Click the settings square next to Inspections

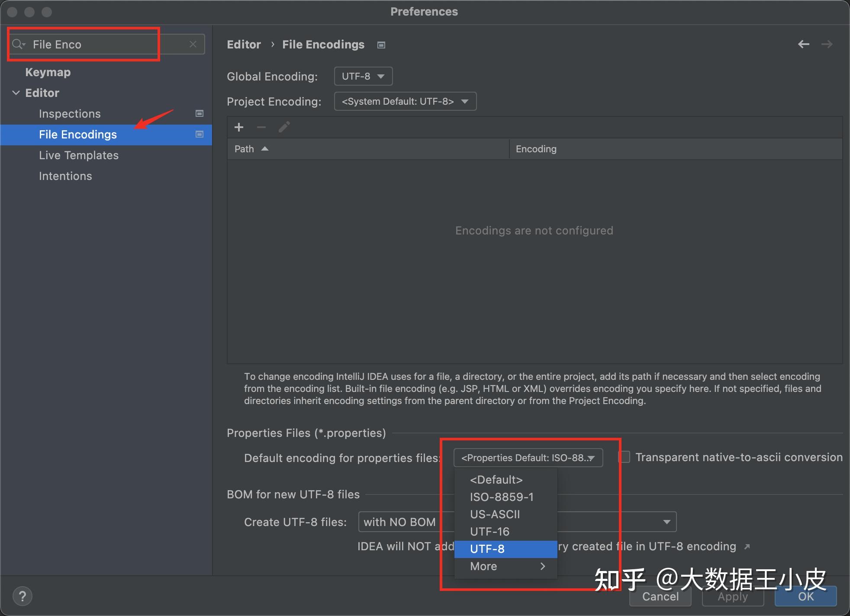tap(199, 113)
